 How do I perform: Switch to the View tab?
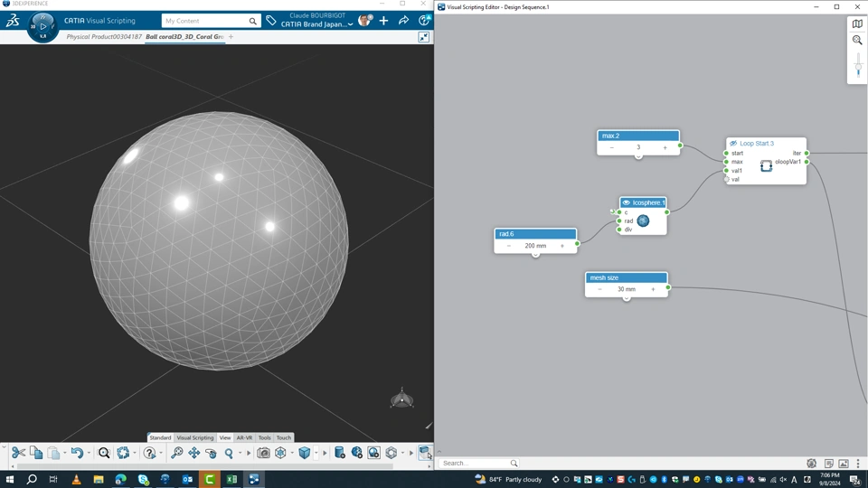pyautogui.click(x=225, y=437)
